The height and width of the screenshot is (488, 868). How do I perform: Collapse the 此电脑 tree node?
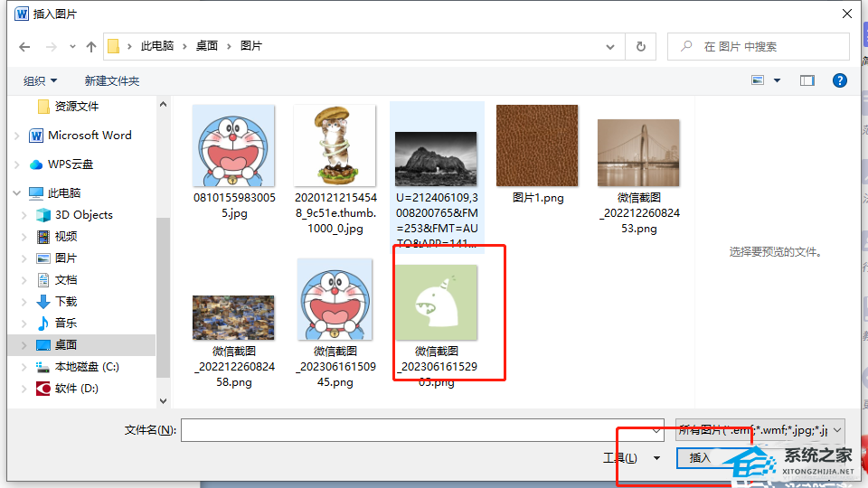[x=16, y=193]
